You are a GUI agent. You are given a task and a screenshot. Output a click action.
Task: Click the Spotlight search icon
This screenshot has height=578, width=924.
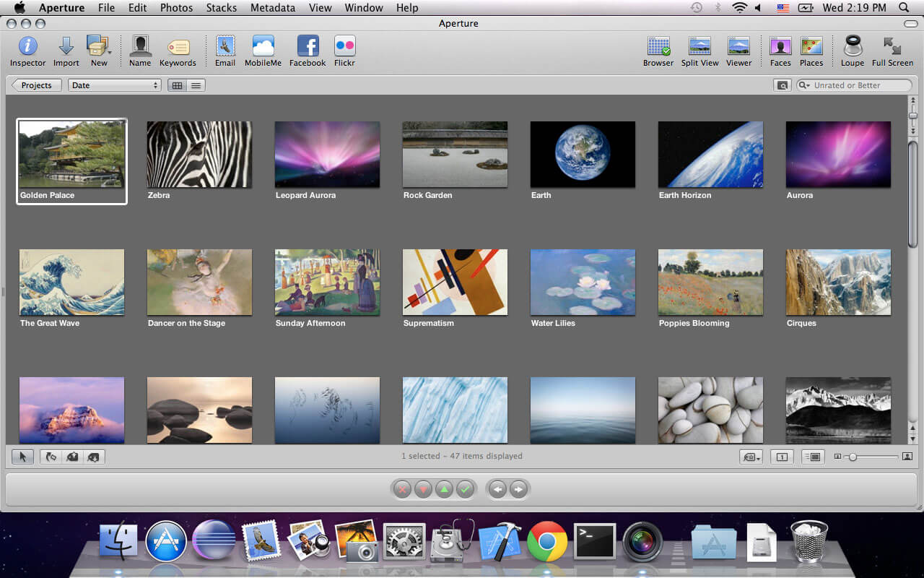click(904, 8)
